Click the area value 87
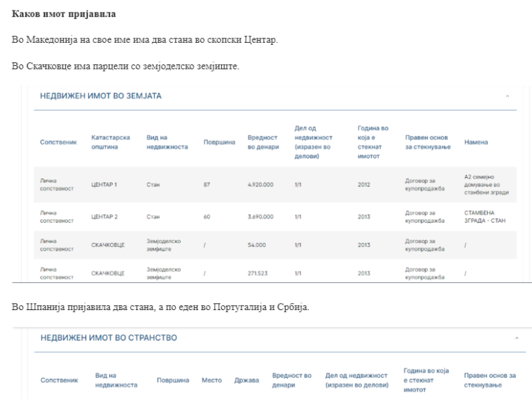This screenshot has height=399, width=532. [x=206, y=185]
